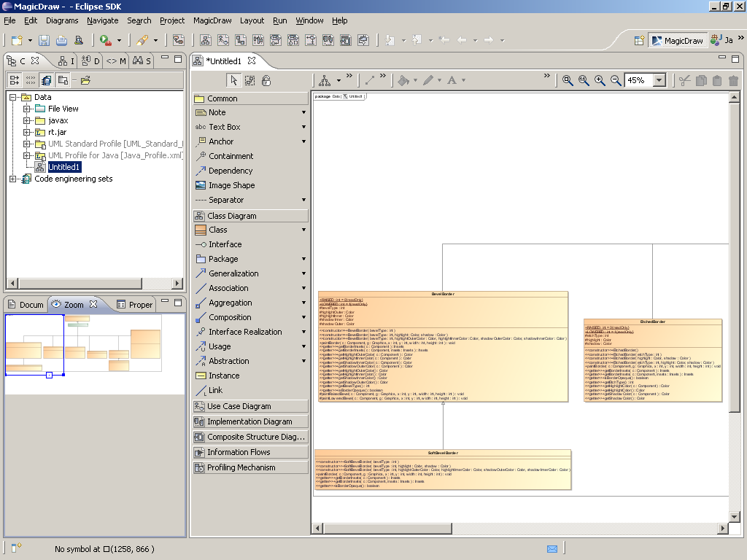Click the Run external tools icon
747x560 pixels.
105,41
